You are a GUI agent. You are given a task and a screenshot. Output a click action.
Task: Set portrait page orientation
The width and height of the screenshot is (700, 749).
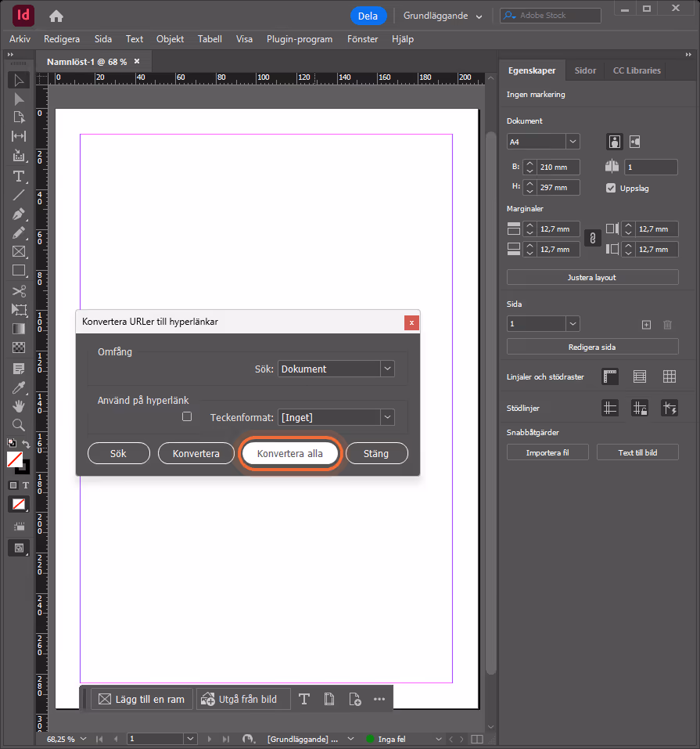pos(615,142)
